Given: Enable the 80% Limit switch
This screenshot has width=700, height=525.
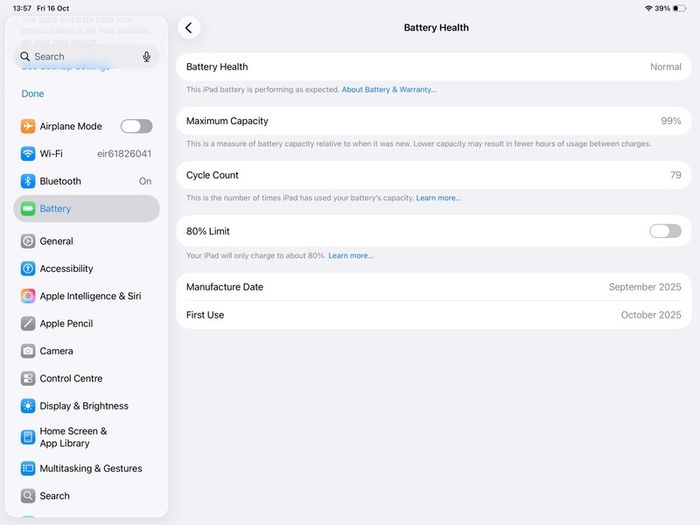Looking at the screenshot, I should click(665, 231).
